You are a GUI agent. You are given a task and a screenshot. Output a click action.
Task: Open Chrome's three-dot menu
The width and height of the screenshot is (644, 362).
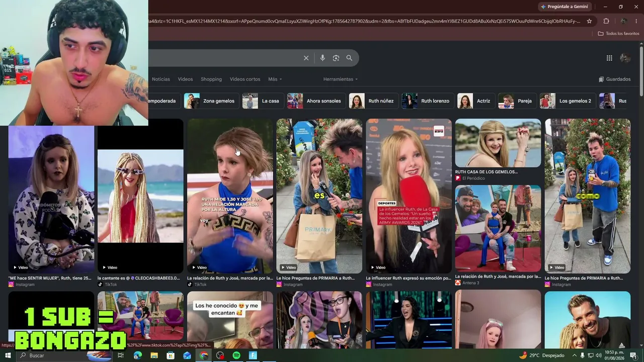636,21
